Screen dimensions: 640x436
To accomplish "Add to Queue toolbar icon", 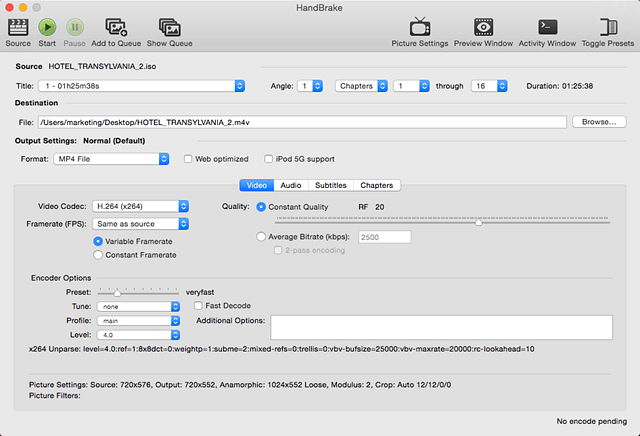I will 116,27.
